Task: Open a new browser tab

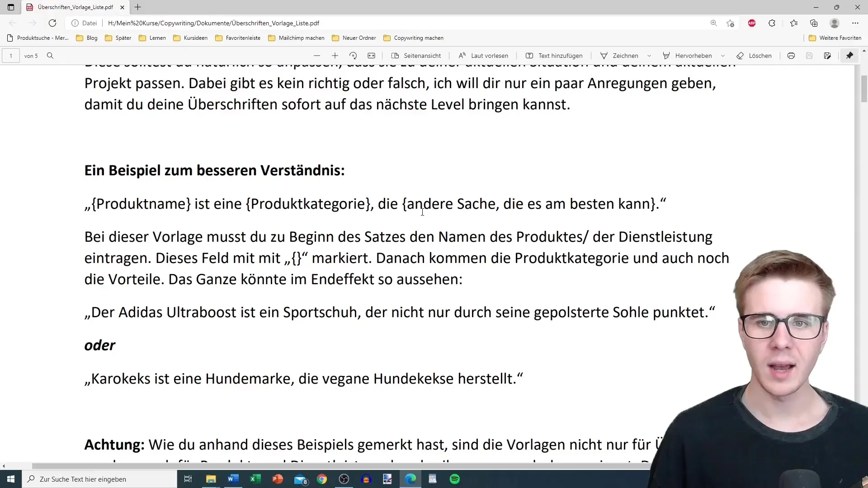Action: (x=138, y=7)
